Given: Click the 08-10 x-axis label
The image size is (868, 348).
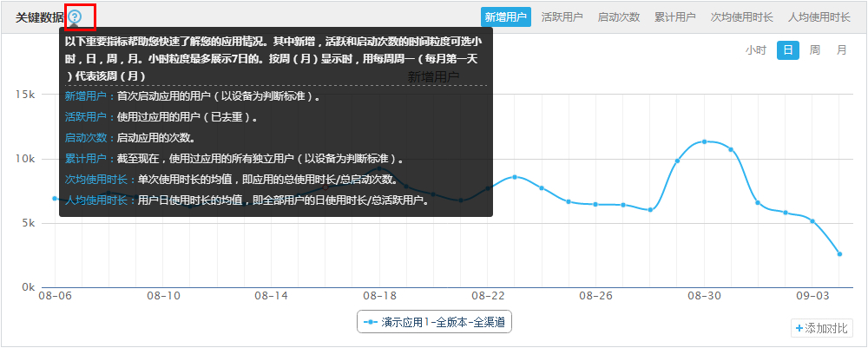Looking at the screenshot, I should pyautogui.click(x=163, y=296).
